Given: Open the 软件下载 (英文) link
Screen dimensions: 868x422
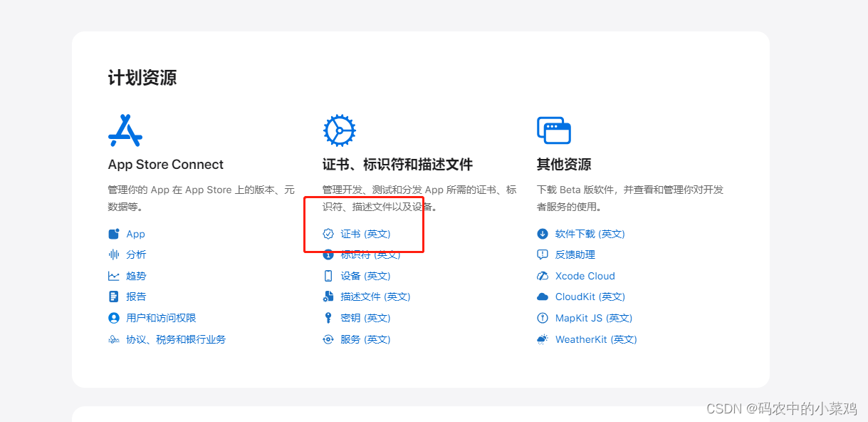Looking at the screenshot, I should point(590,234).
